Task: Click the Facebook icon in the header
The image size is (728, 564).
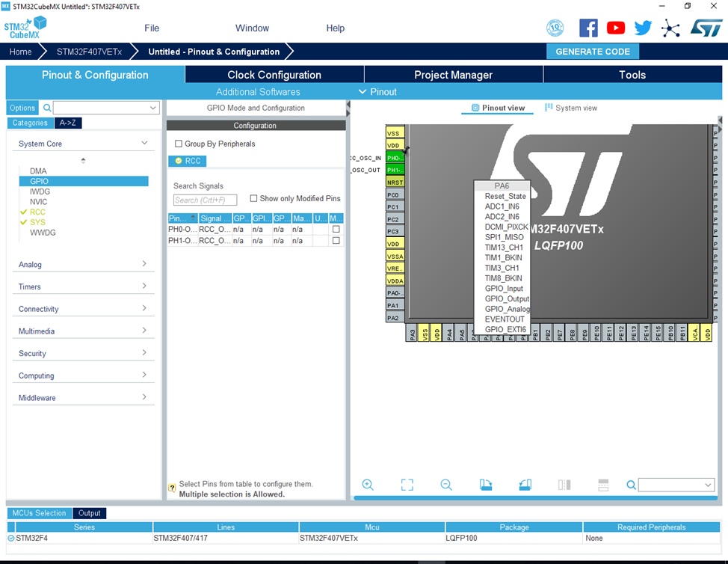Action: [x=588, y=28]
